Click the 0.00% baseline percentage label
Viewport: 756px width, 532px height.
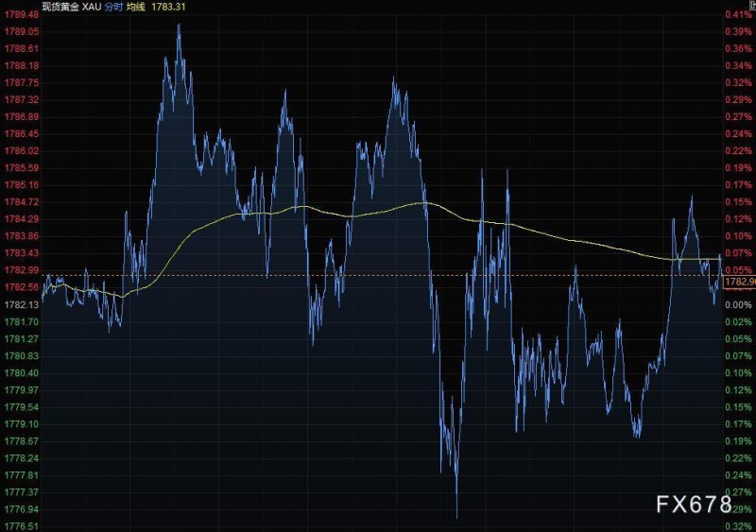(x=738, y=305)
